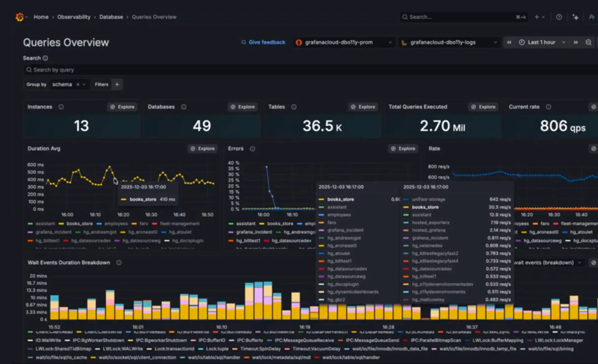Click the info icon beside Tables
Screen dimensions: 598x364
click(294, 107)
